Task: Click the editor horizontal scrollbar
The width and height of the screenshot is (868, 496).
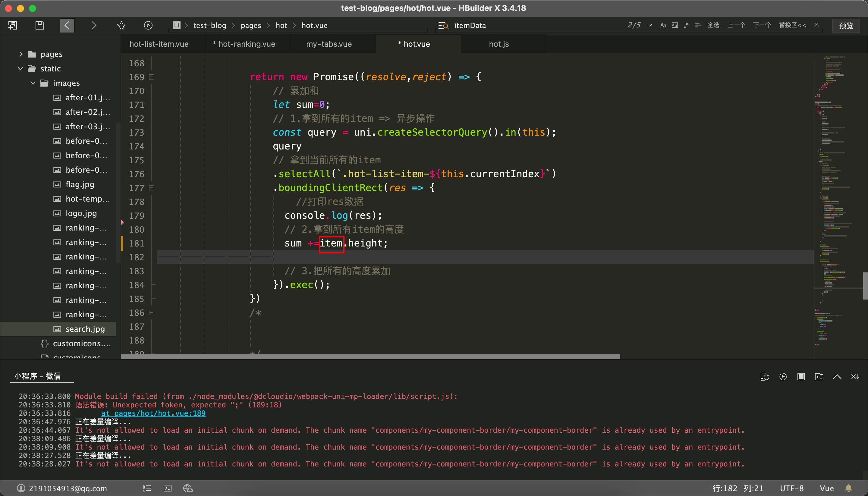Action: pos(371,357)
